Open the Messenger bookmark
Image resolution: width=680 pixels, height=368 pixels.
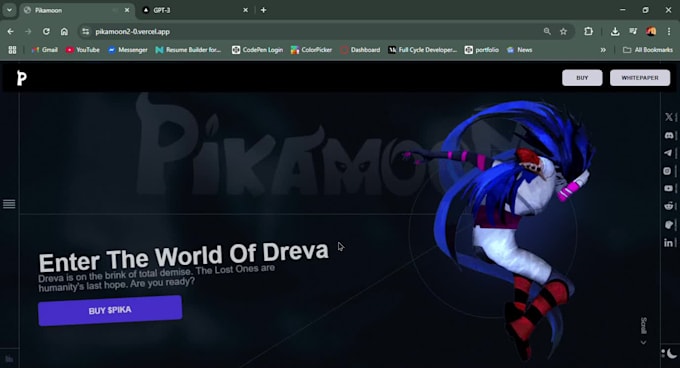[x=128, y=50]
